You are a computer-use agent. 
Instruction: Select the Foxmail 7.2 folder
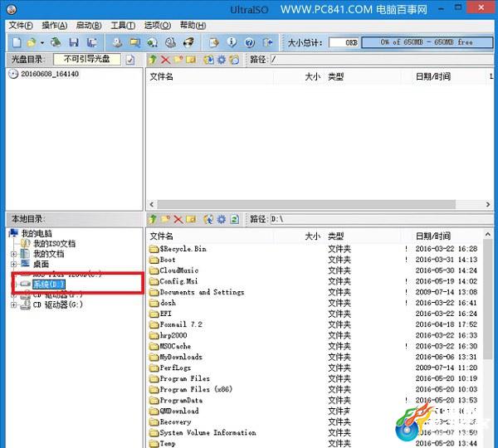tap(176, 324)
